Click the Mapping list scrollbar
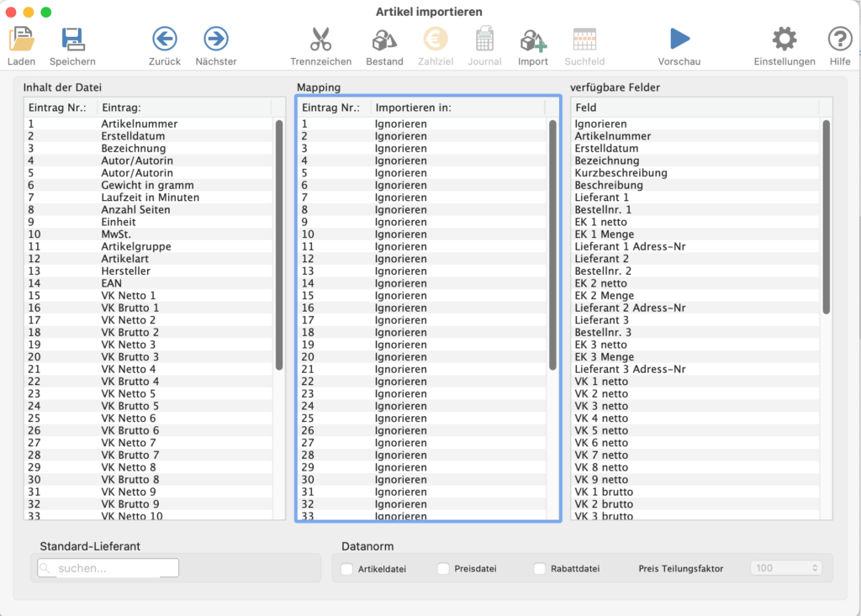The width and height of the screenshot is (861, 616). (552, 245)
